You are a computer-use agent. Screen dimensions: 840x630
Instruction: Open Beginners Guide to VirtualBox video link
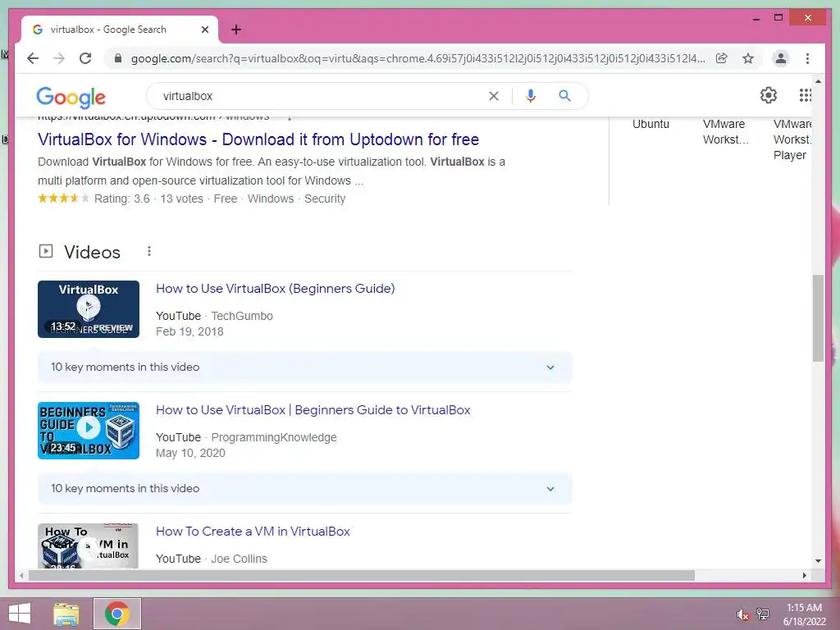click(313, 410)
